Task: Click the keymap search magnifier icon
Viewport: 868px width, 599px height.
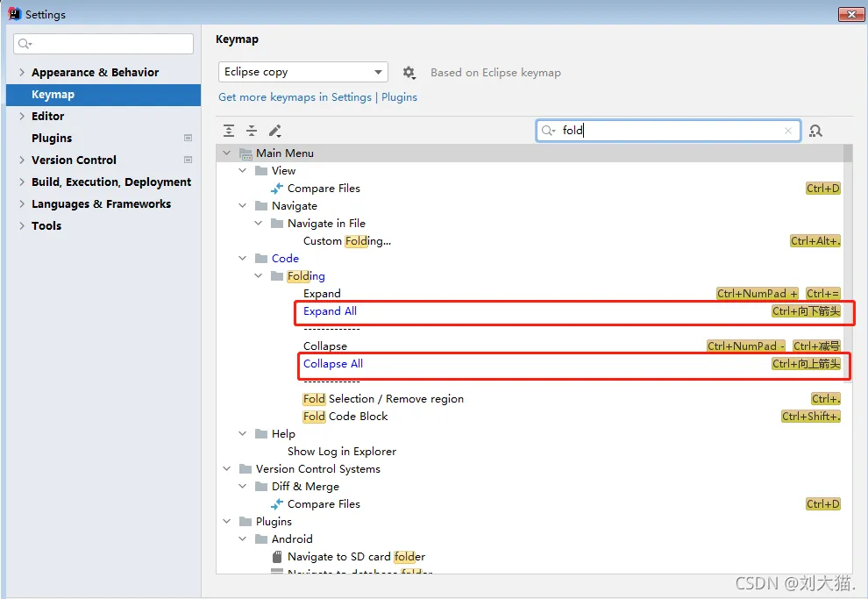Action: [547, 131]
